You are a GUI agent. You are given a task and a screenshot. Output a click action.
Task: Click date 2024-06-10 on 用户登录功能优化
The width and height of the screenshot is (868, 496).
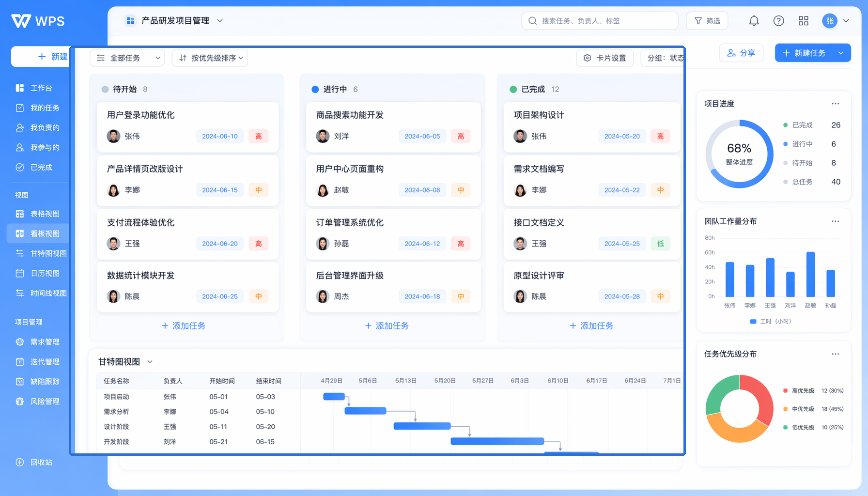pos(220,137)
